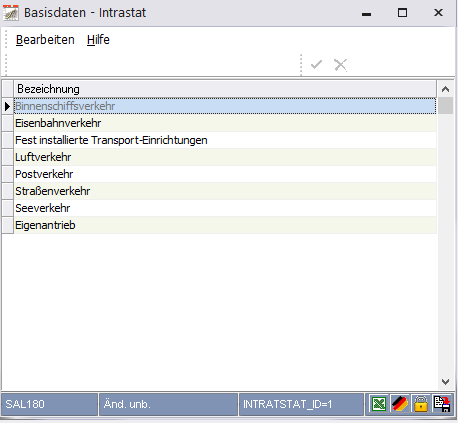Click the INTRATSTAT_ID=1 status bar field
The width and height of the screenshot is (458, 423).
301,404
